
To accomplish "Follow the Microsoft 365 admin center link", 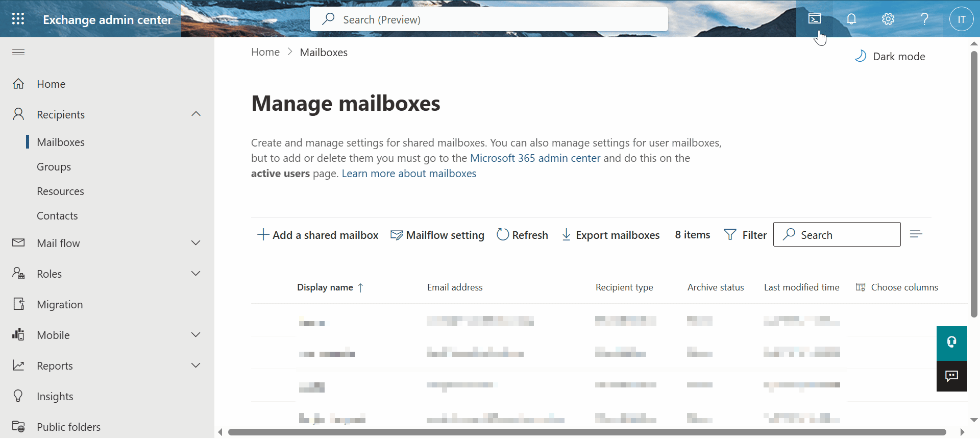I will coord(535,158).
